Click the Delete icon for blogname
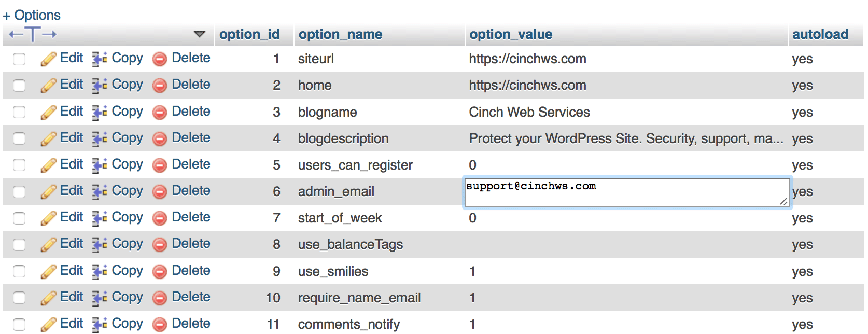This screenshot has width=868, height=334. 160,112
